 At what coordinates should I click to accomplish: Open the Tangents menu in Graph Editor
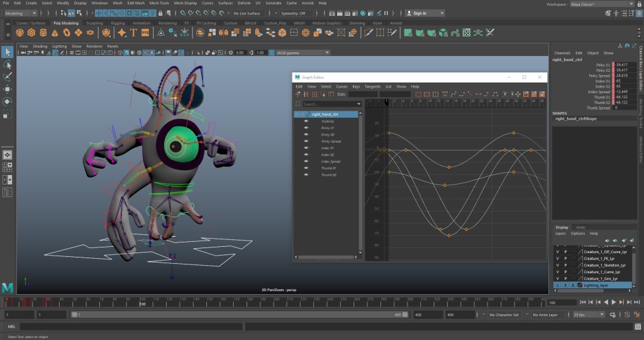point(372,86)
